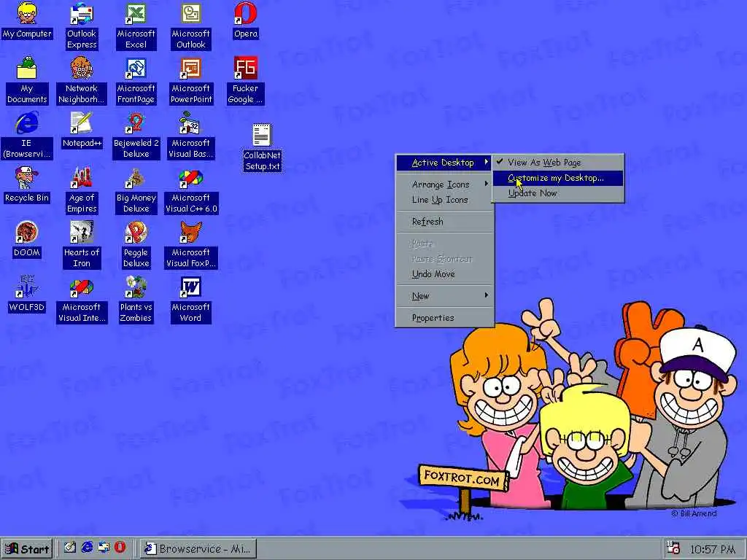Toggle the View As Web Page checkmark

point(558,163)
